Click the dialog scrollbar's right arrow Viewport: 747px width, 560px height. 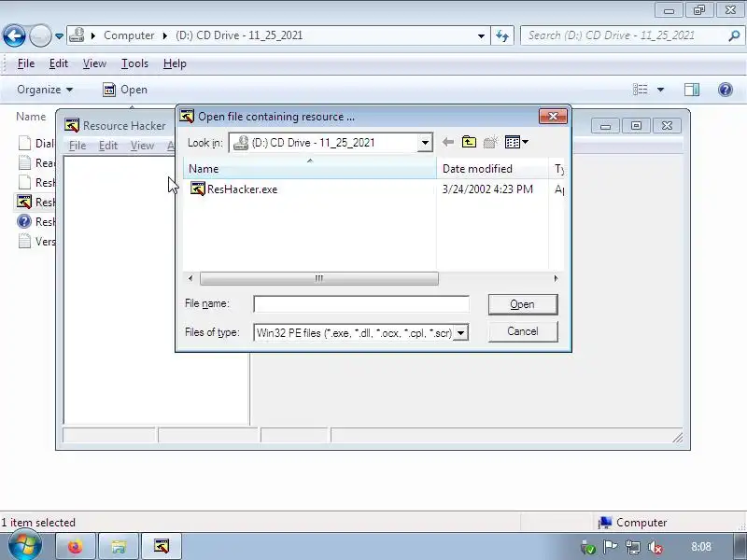[x=556, y=278]
